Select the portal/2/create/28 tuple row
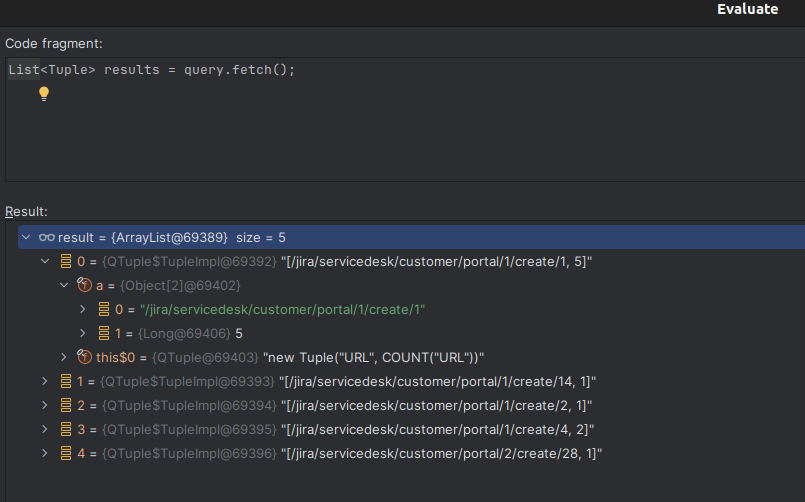The image size is (805, 502). [350, 453]
